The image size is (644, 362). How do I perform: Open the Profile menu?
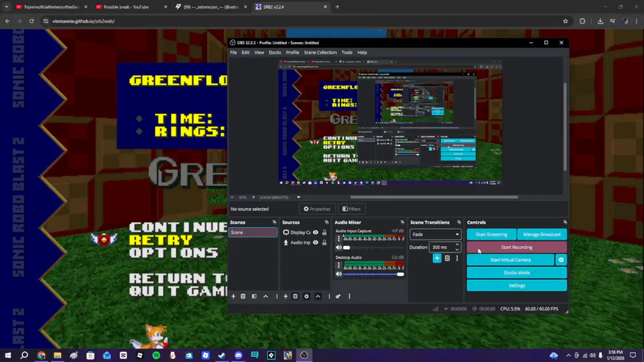293,52
